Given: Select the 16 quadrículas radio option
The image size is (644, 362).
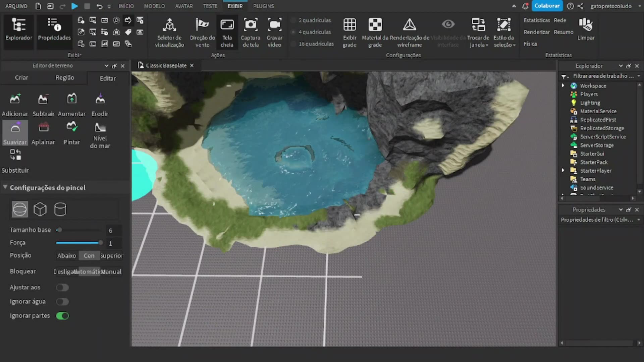Looking at the screenshot, I should click(293, 44).
